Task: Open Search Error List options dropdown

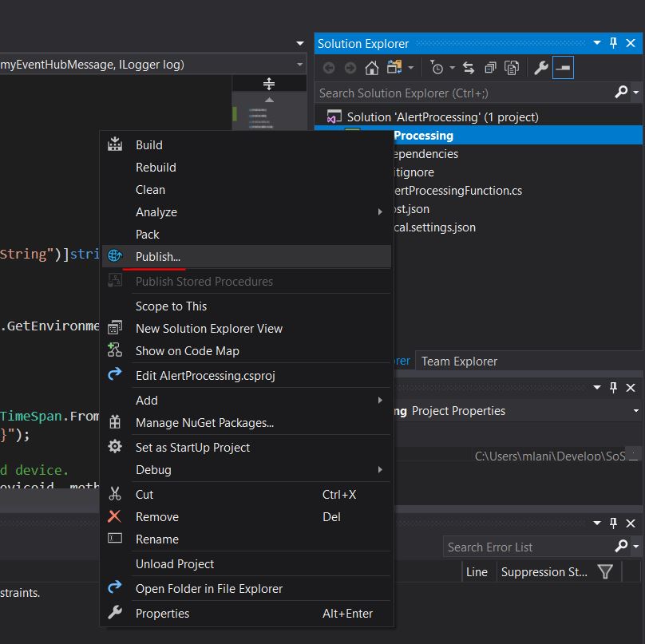Action: [636, 546]
